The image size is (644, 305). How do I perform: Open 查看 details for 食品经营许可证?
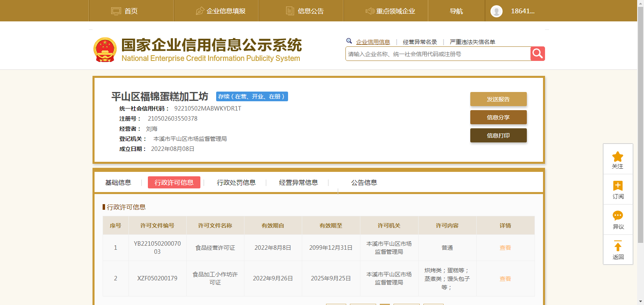[505, 248]
